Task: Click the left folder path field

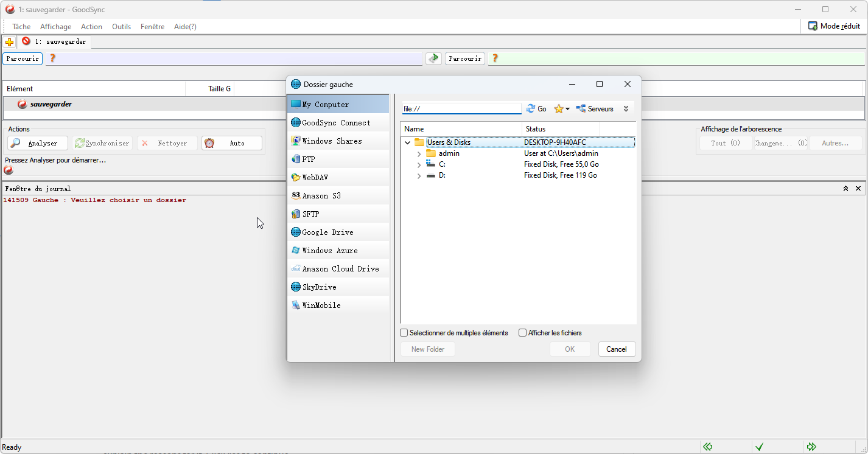Action: [234, 58]
